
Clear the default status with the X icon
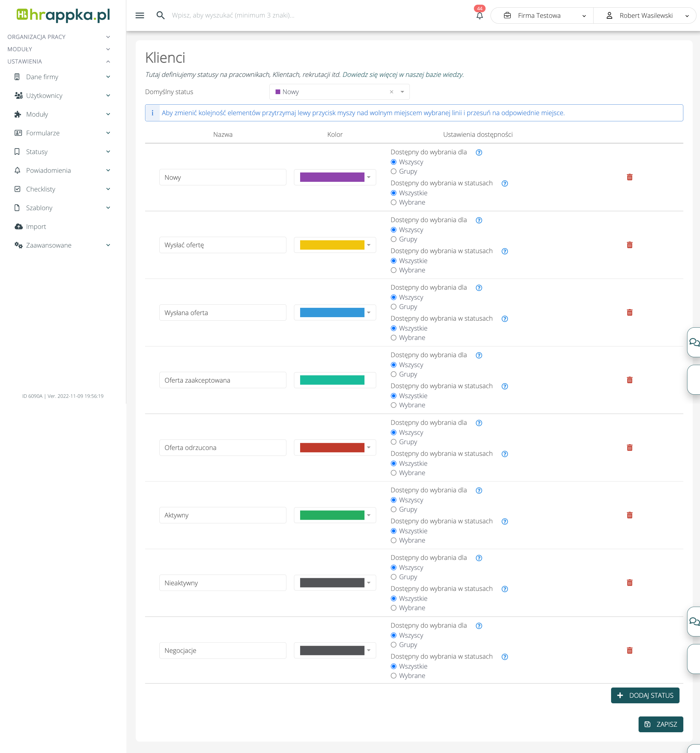tap(391, 92)
